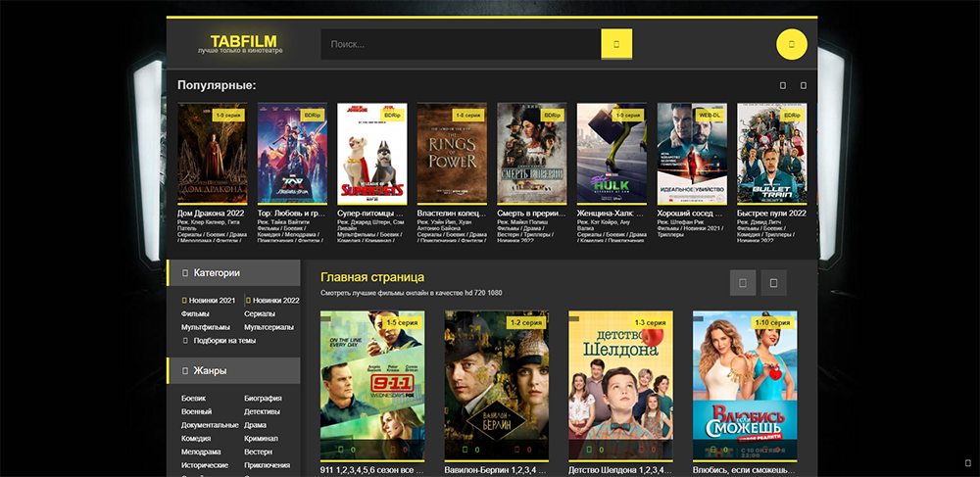Dislike the Влюбись, если сможешь poster

click(x=766, y=450)
